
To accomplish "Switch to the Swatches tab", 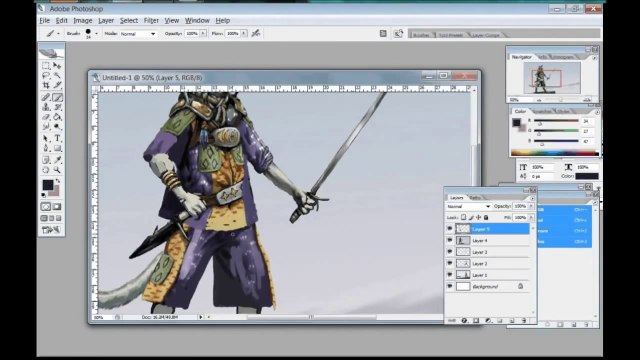I will click(542, 111).
